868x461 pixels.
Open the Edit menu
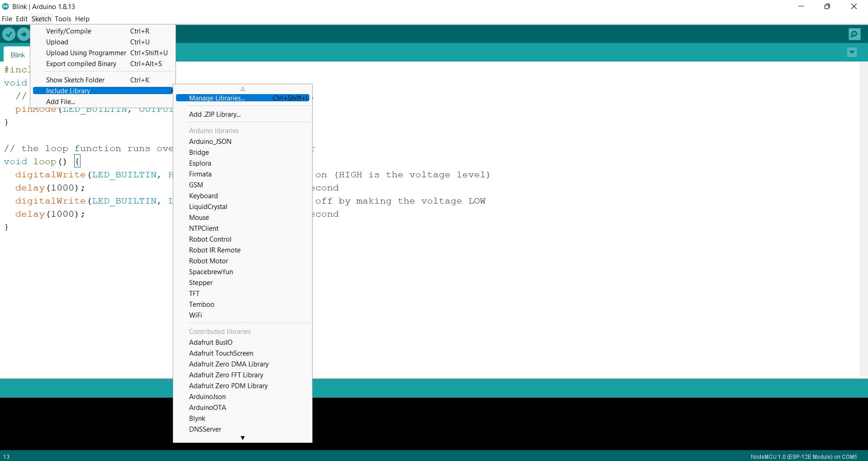22,19
